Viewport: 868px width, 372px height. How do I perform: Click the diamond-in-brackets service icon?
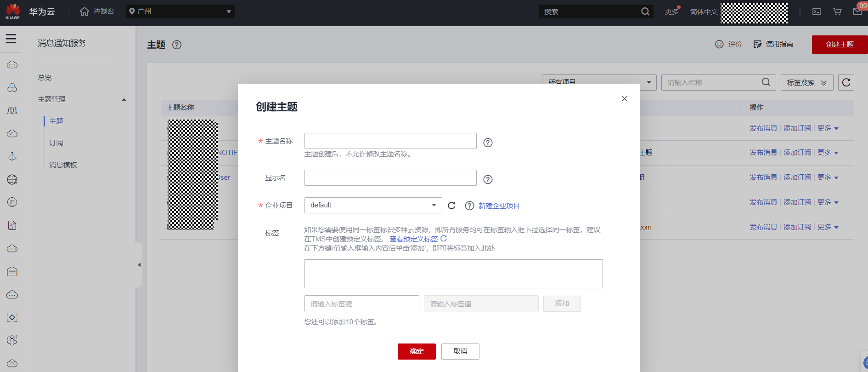pyautogui.click(x=12, y=317)
